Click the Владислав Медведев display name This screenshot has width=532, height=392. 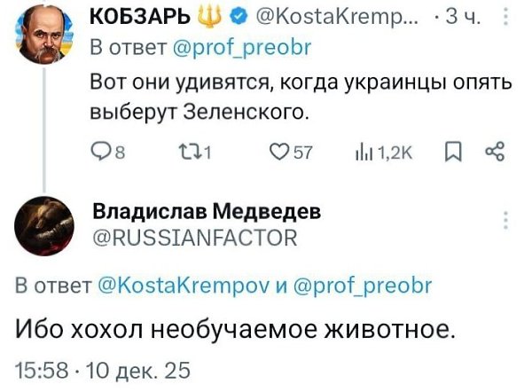coord(207,212)
